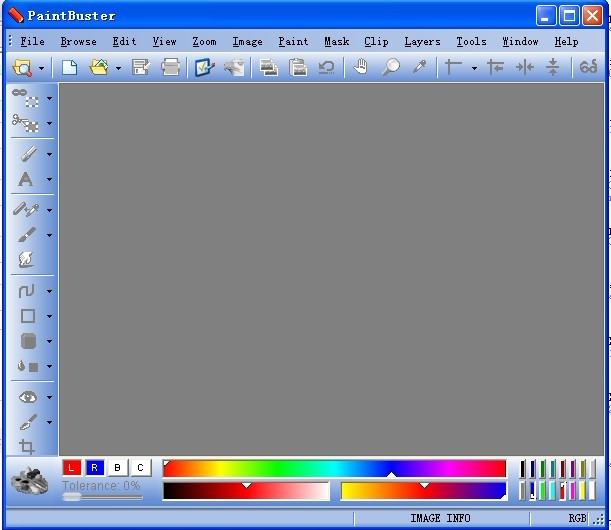Open the Browse menu

pyautogui.click(x=78, y=41)
